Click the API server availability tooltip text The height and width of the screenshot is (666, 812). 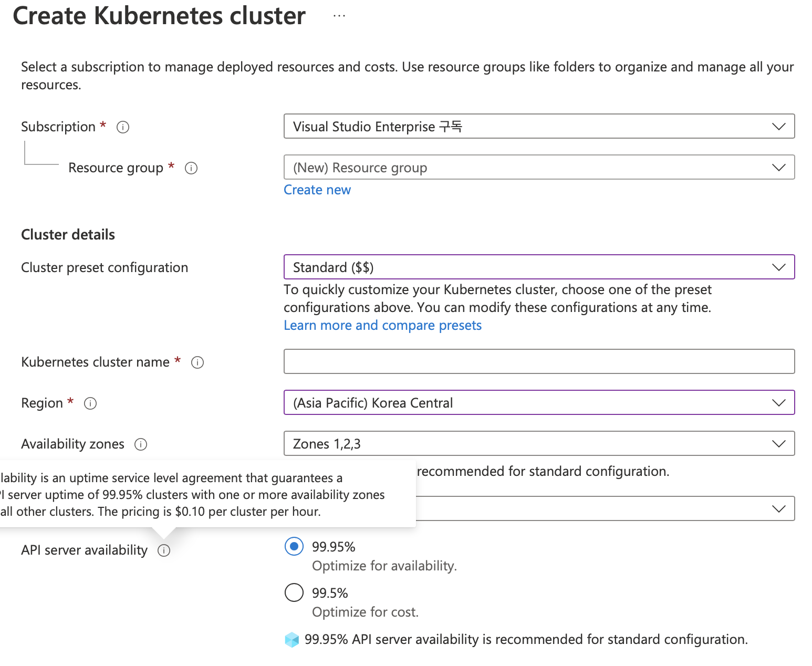point(194,495)
